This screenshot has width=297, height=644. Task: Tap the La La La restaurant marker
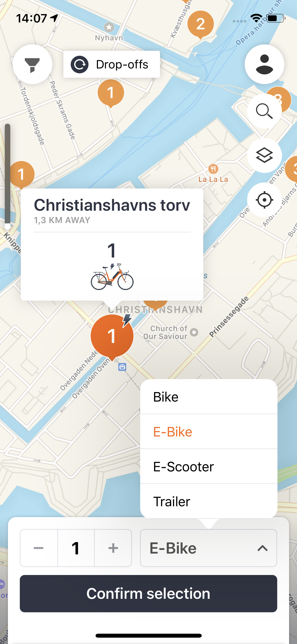click(x=213, y=168)
